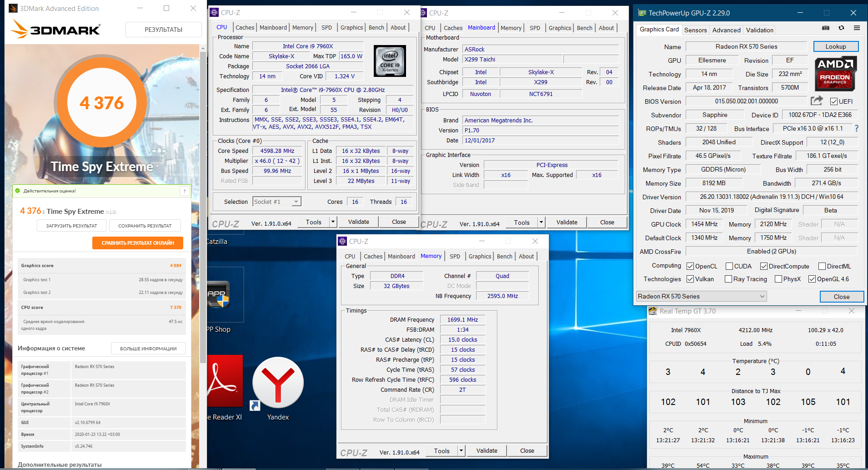Screen dimensions: 868x470
Task: Click the orange compare result online button
Action: pyautogui.click(x=138, y=243)
